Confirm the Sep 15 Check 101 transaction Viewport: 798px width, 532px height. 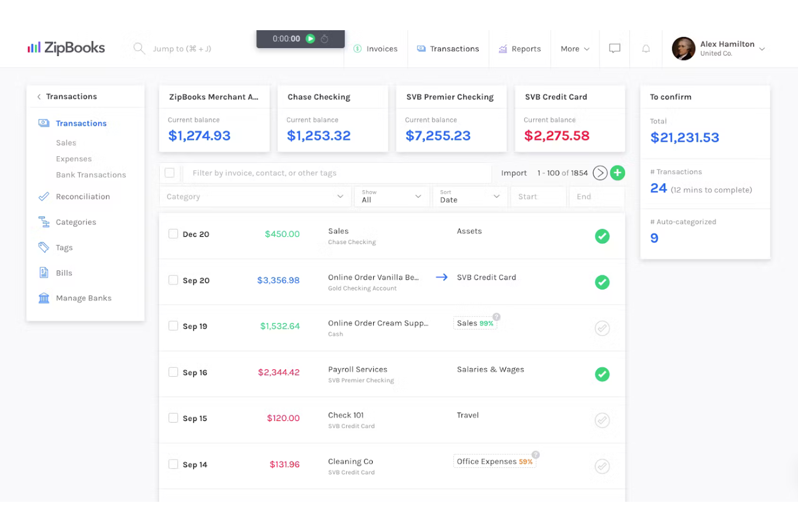[602, 420]
